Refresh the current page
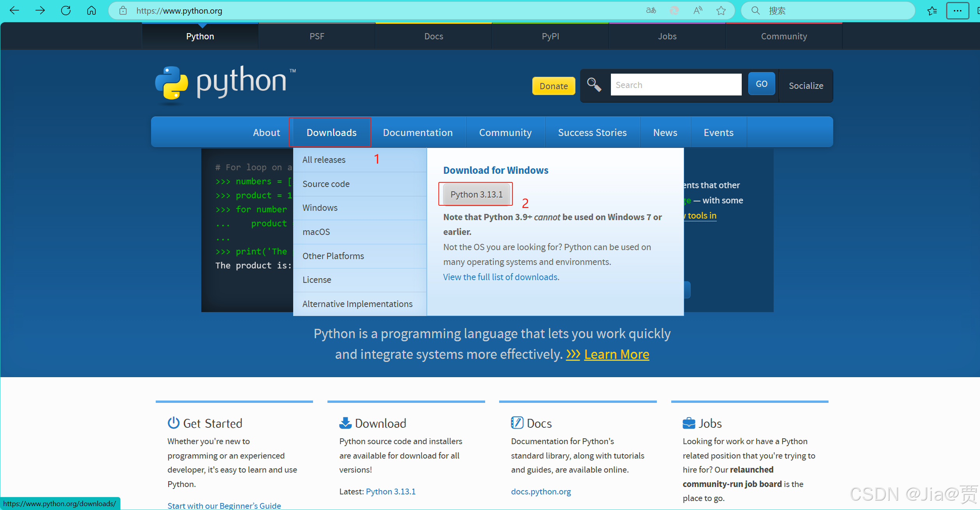The width and height of the screenshot is (980, 510). [x=65, y=11]
